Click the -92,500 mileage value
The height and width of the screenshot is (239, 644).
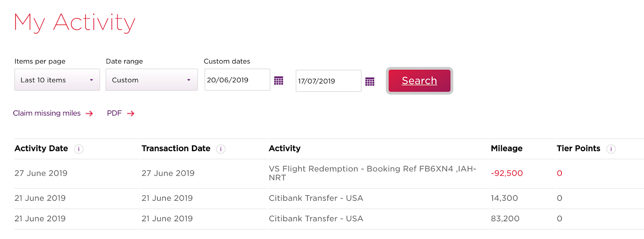point(507,173)
